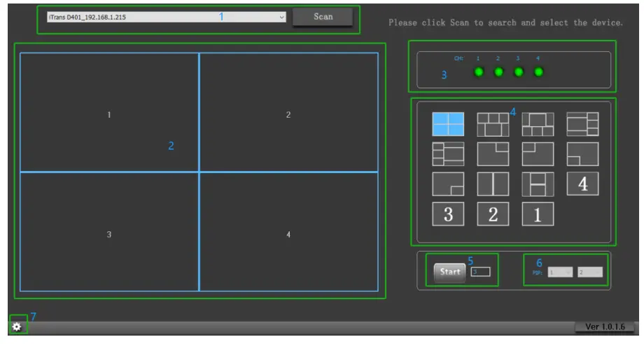Select preview window 3 in the display area
The image size is (644, 344).
pyautogui.click(x=109, y=232)
